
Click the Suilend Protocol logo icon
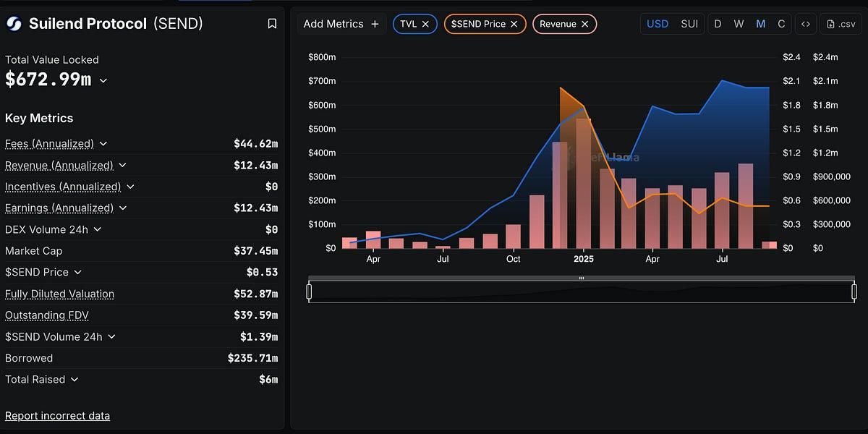14,24
